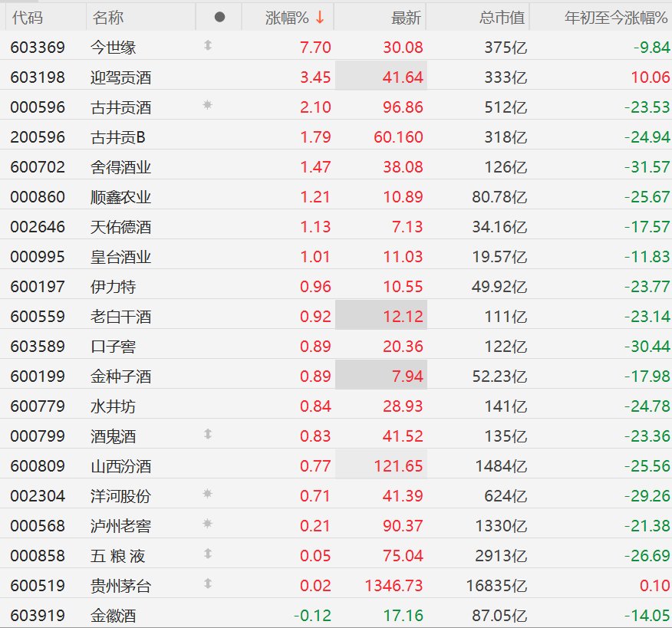Screen dimensions: 672x628
Task: Click the market cap 1484亿
Action: tap(501, 466)
